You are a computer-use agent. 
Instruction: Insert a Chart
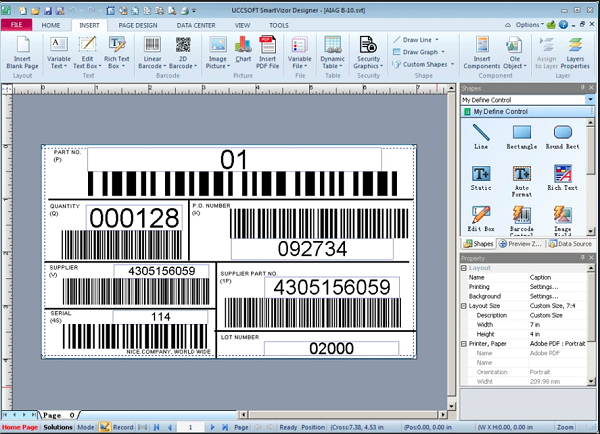coord(243,49)
